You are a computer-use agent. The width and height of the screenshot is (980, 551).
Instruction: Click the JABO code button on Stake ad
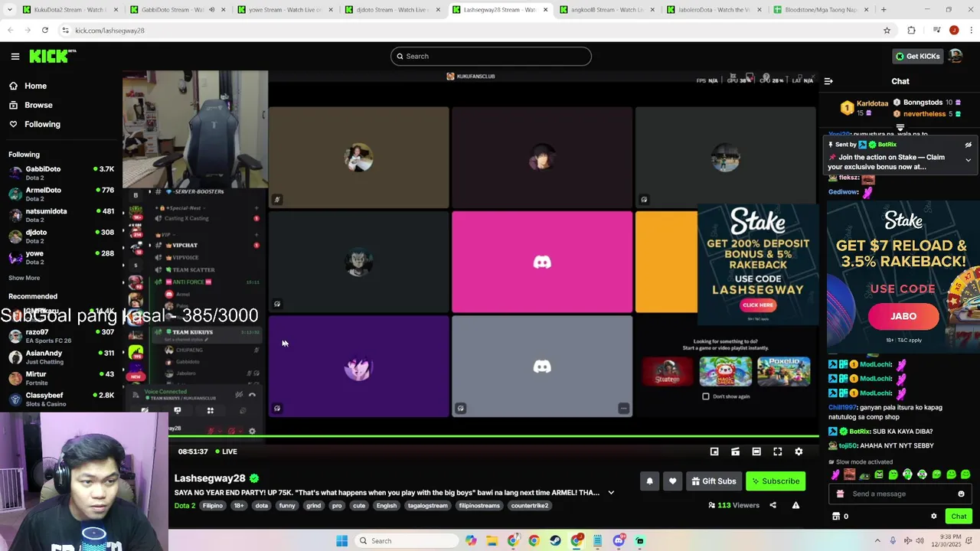pyautogui.click(x=903, y=316)
